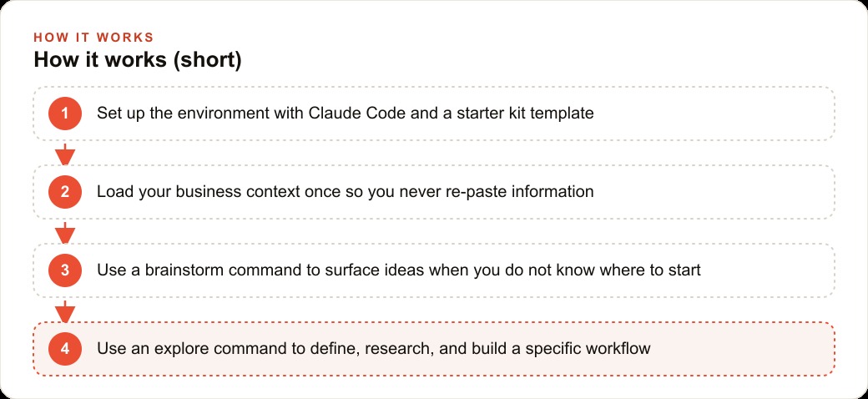Click the arrow pointing down to step 3
The width and height of the screenshot is (868, 399).
click(65, 232)
